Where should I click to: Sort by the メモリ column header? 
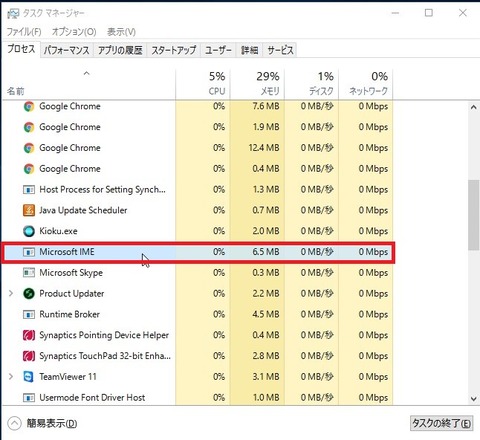tap(257, 84)
